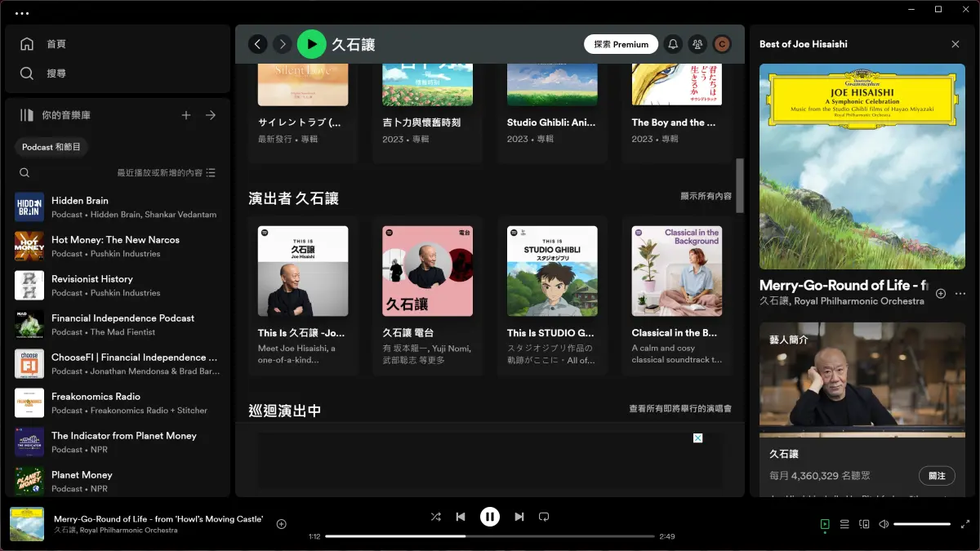Open ChooseFI podcast entry
Screen dimensions: 980x551
[118, 364]
